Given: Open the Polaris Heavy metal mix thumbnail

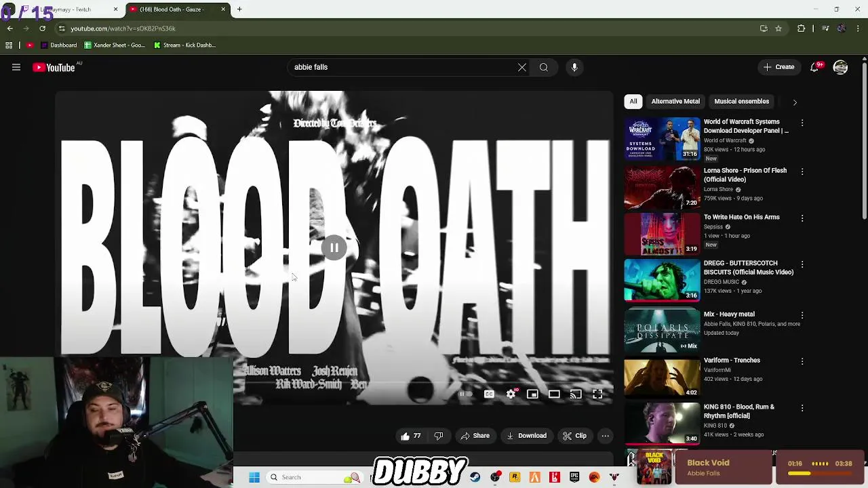Looking at the screenshot, I should point(662,330).
